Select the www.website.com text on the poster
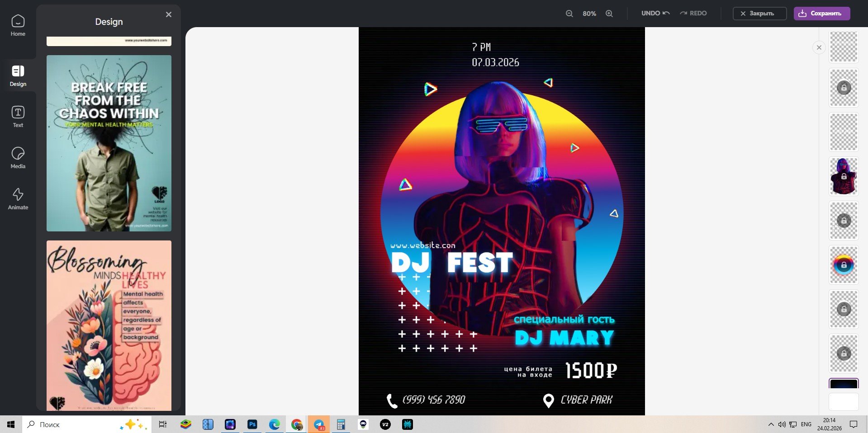The height and width of the screenshot is (433, 868). tap(422, 245)
